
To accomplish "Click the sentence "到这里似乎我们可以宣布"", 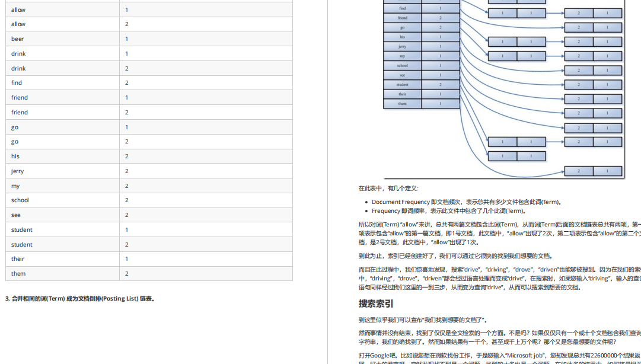I will tap(423, 320).
